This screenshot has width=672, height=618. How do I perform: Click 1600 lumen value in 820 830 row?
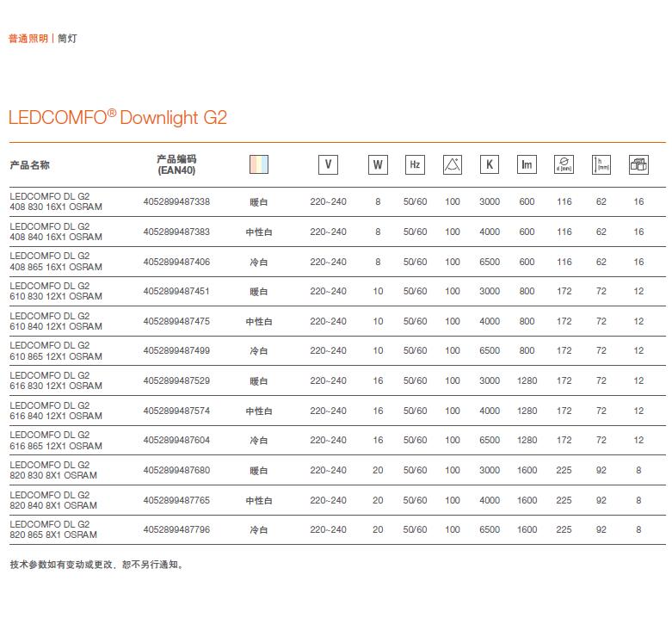coord(527,470)
